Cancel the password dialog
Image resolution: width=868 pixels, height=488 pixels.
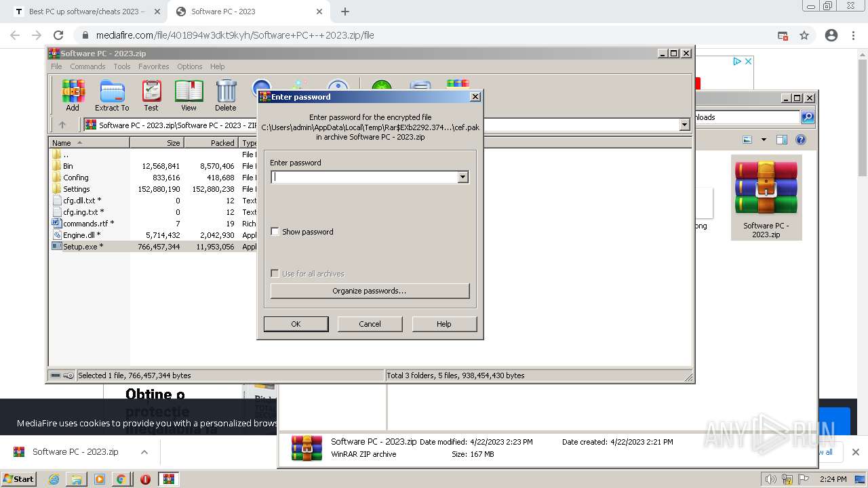(370, 324)
